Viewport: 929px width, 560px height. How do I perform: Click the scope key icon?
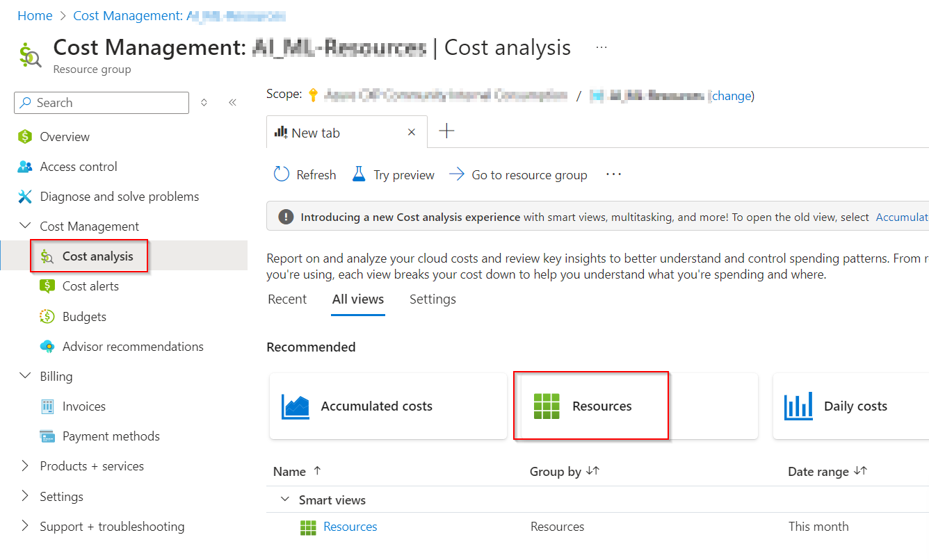pos(313,95)
